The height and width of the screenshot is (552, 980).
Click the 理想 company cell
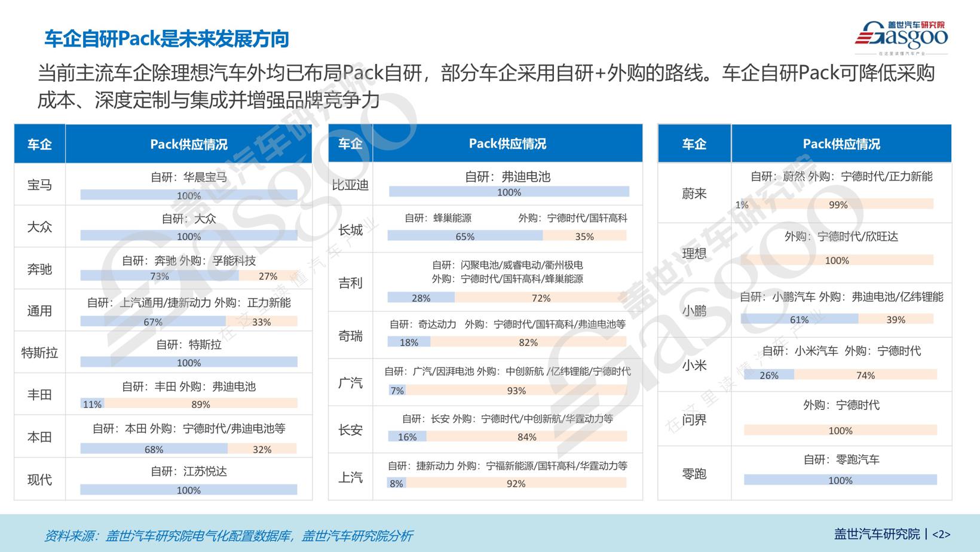pos(694,253)
